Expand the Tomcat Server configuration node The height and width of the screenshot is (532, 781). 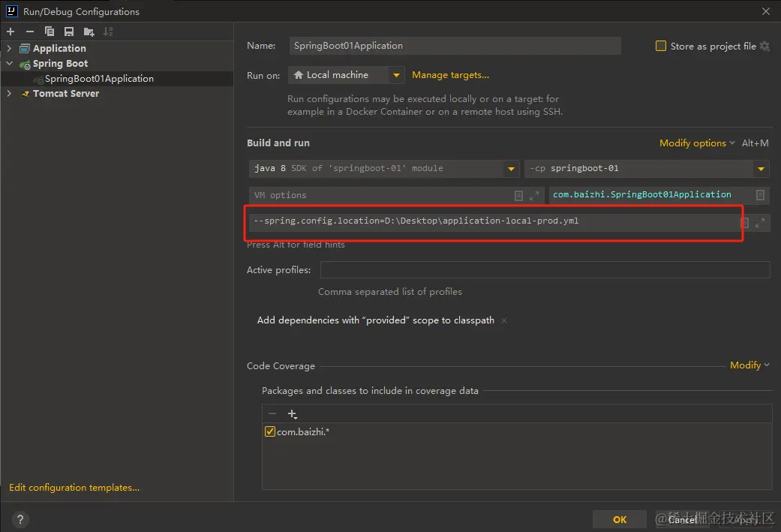click(x=9, y=93)
